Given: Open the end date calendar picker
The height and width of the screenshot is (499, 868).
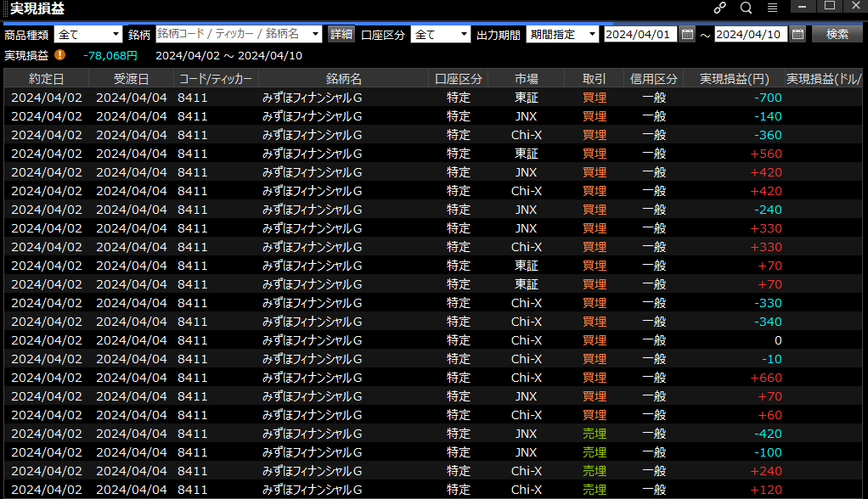Looking at the screenshot, I should pyautogui.click(x=798, y=34).
